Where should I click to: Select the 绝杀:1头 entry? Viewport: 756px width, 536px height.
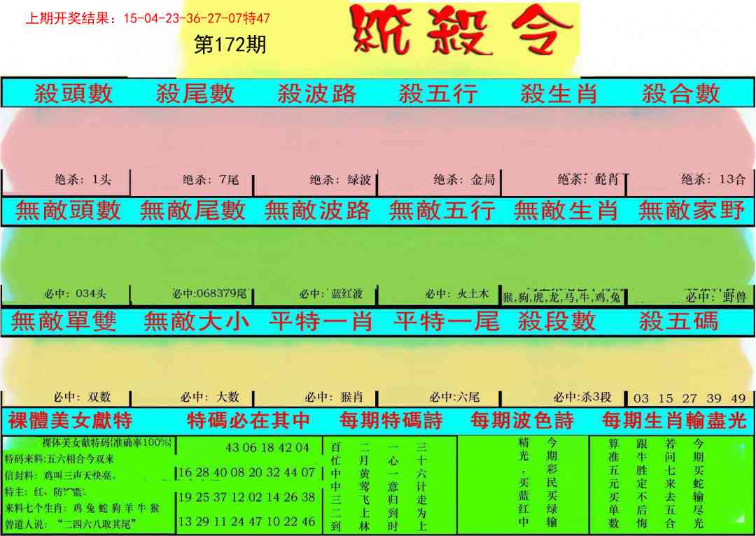coord(79,181)
